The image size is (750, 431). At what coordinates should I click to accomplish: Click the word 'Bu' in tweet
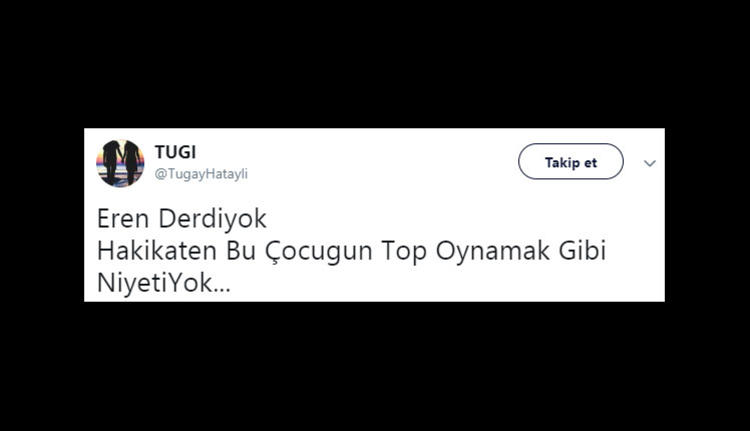(x=241, y=251)
